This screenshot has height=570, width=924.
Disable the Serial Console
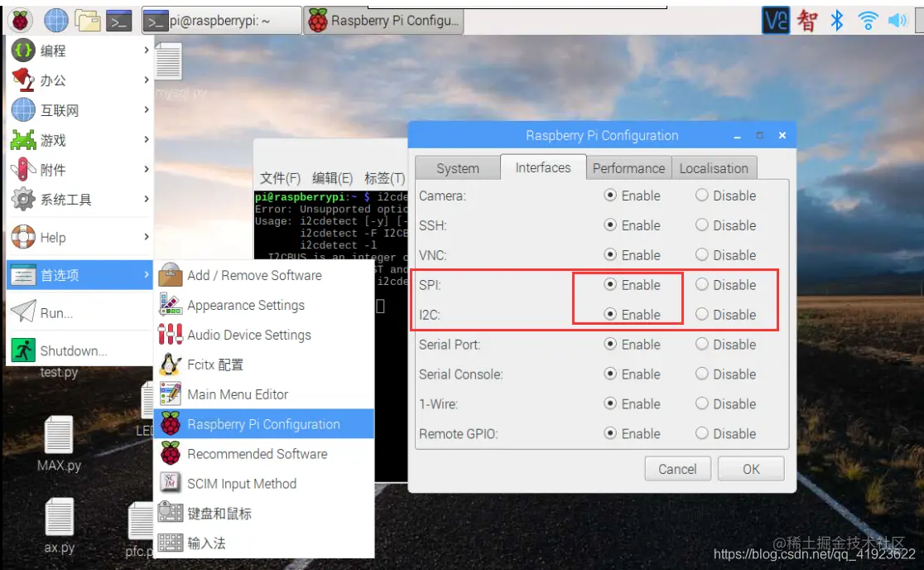click(x=701, y=374)
